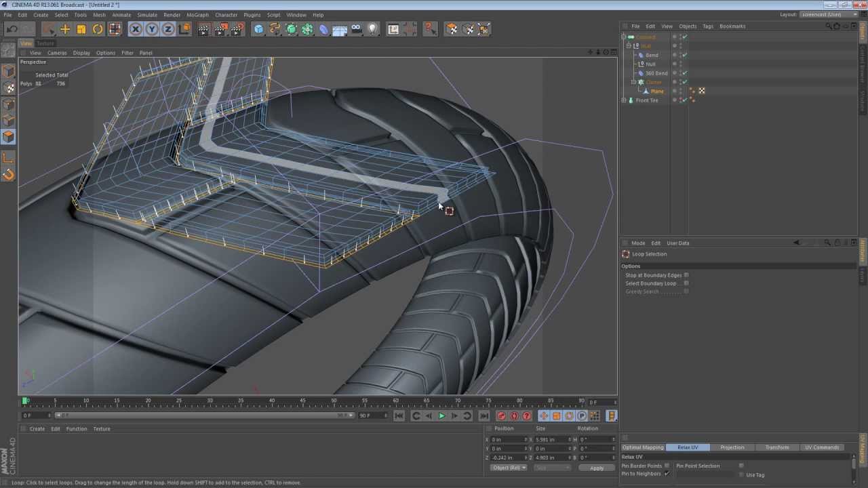Enable Pin Border Points checkbox
Screen dimensions: 868x488
[x=667, y=466]
